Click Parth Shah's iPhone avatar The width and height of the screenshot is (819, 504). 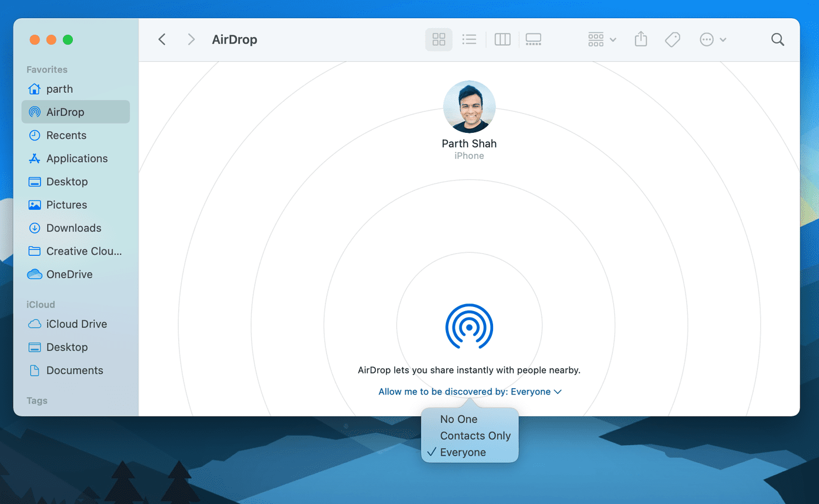[x=469, y=106]
